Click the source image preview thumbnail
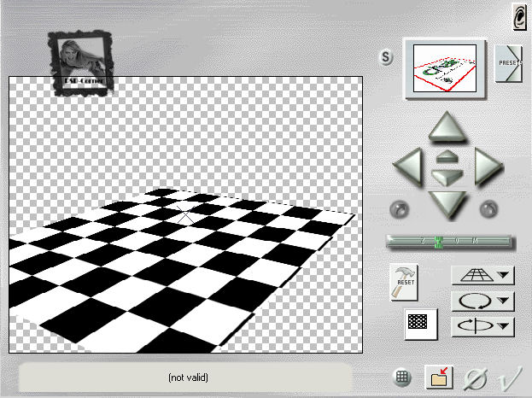The image size is (532, 398). [444, 68]
